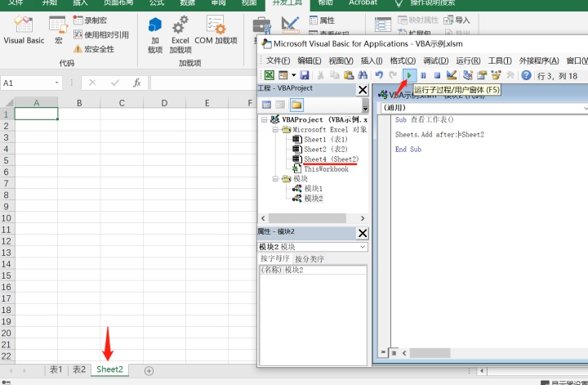Open Project Explorer icon in VBA toolbar
Viewport: 588px width, 385px height.
click(x=468, y=75)
